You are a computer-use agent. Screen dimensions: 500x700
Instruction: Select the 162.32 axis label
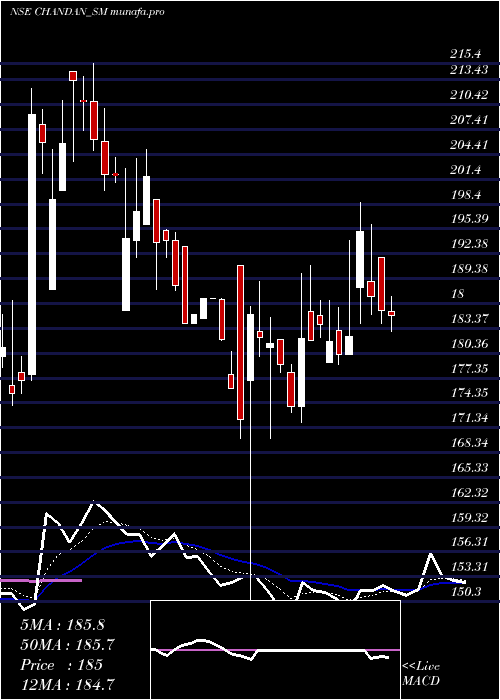click(469, 492)
